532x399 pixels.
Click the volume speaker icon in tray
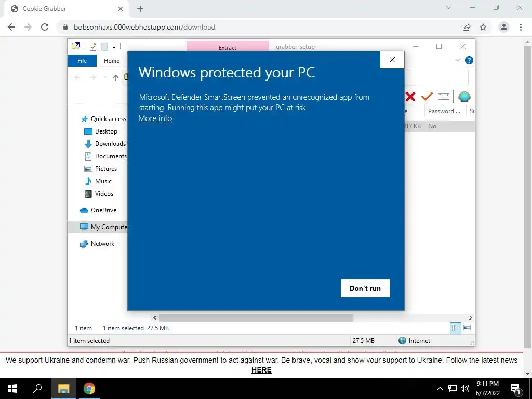[x=465, y=389]
